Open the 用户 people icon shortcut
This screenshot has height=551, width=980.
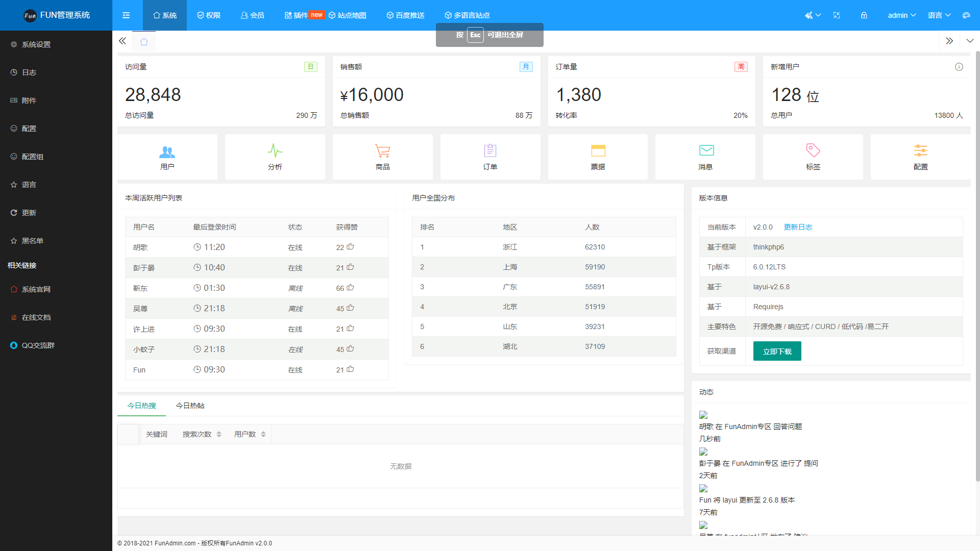[167, 152]
